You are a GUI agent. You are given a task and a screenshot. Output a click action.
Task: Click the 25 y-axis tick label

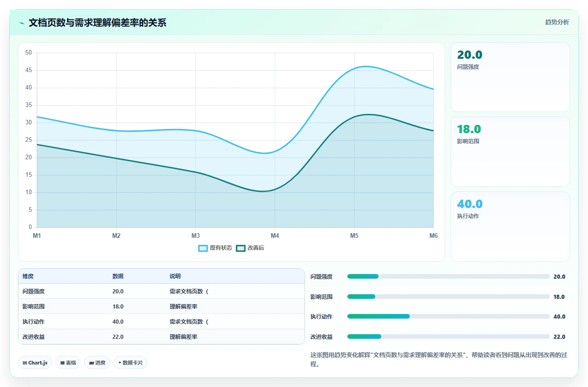(28, 140)
